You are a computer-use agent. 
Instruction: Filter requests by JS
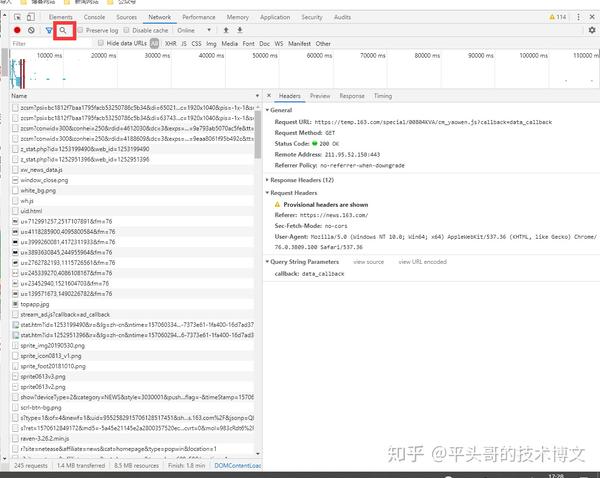pos(184,44)
